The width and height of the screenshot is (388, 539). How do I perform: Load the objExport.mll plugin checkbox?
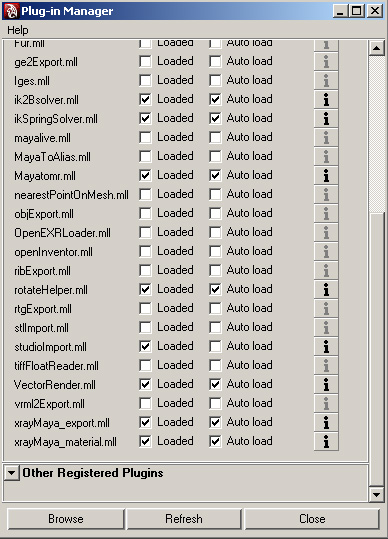click(145, 213)
